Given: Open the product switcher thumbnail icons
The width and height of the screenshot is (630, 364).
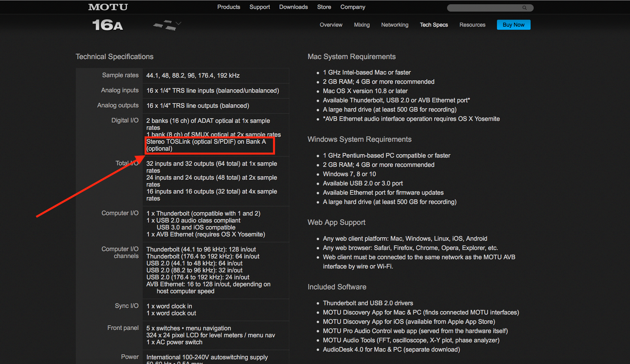Looking at the screenshot, I should 164,25.
